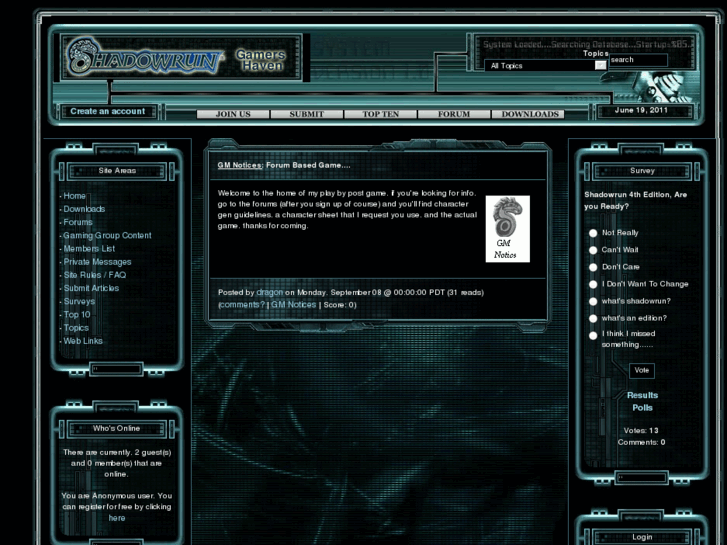Click the Gamers Haven header text
The width and height of the screenshot is (727, 545).
pyautogui.click(x=261, y=60)
